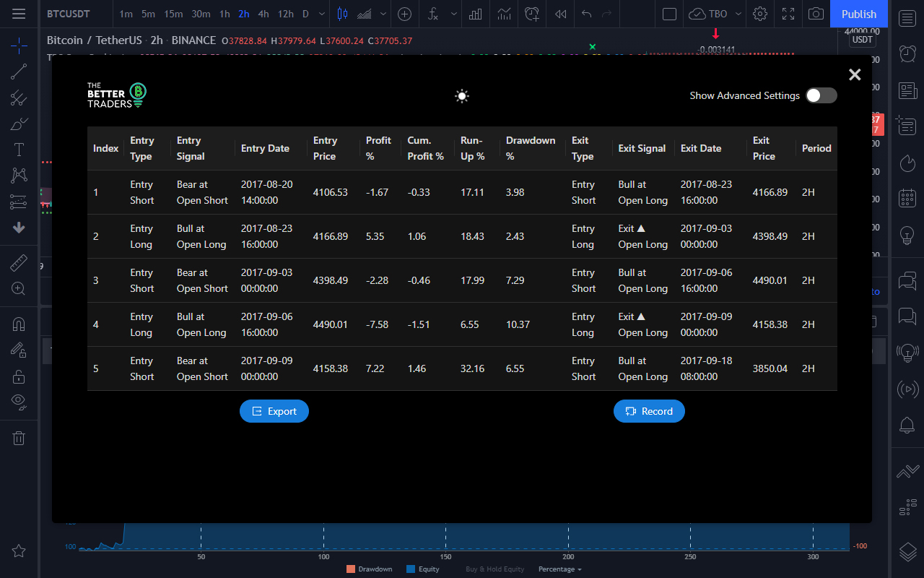Open the bar chart financials icon
Image resolution: width=924 pixels, height=578 pixels.
click(x=476, y=14)
